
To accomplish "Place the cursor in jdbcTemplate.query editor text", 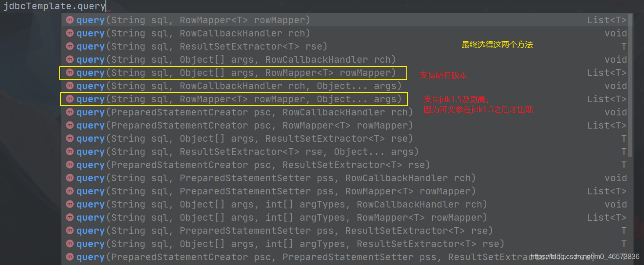I will coord(54,6).
